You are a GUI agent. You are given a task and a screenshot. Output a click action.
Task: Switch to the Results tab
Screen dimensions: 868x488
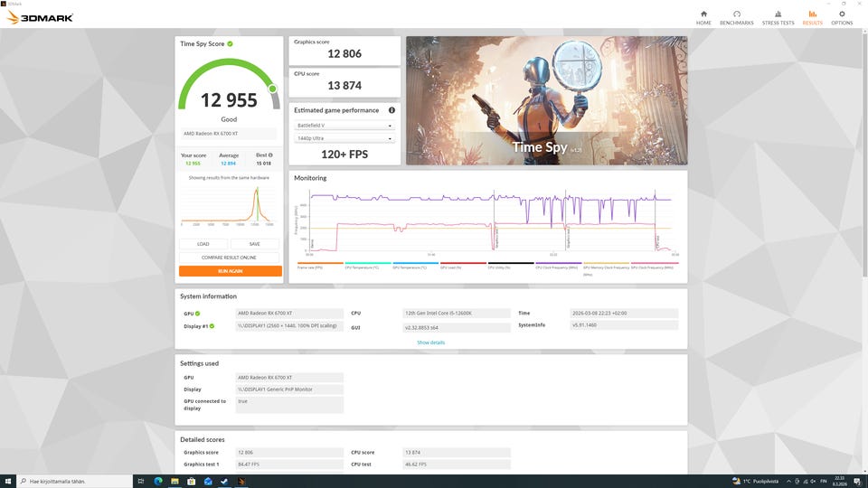tap(812, 18)
